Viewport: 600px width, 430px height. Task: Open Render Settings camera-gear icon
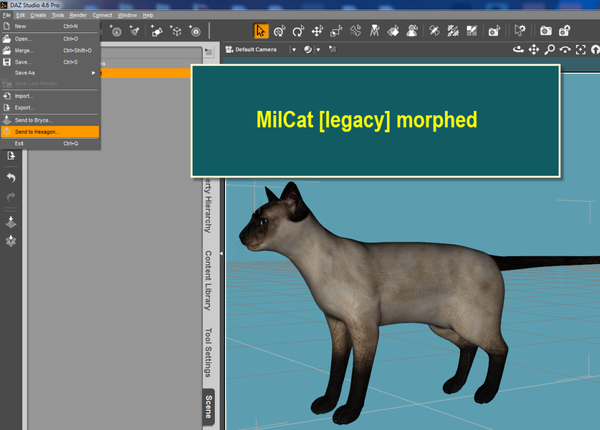565,31
